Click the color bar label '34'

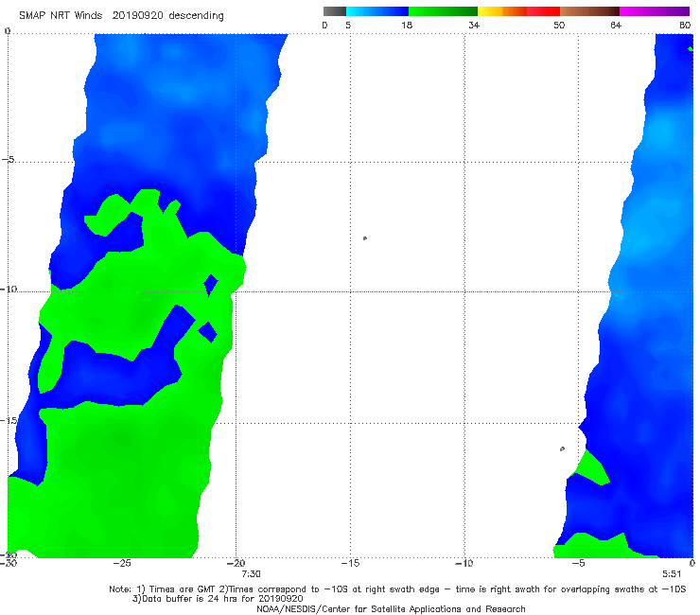click(x=474, y=25)
